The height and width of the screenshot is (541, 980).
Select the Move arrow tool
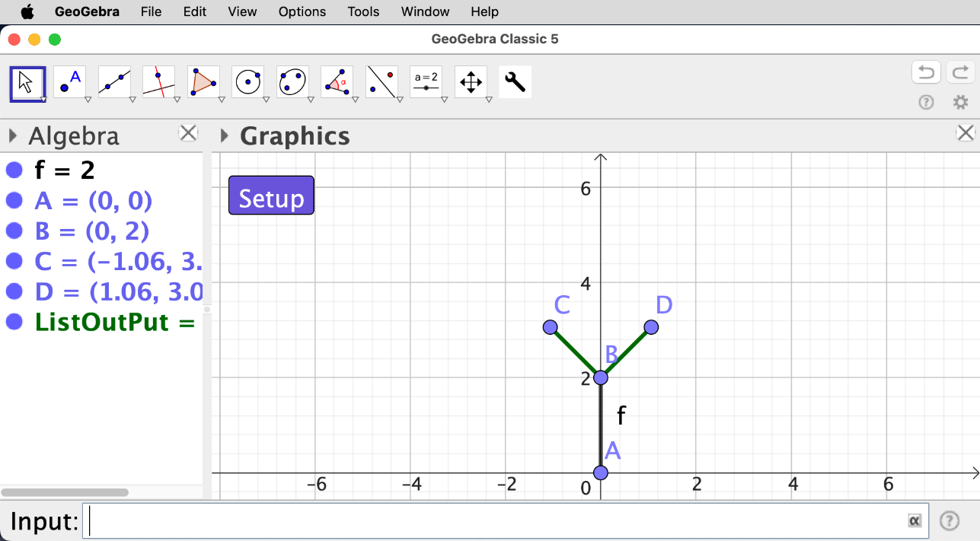[27, 82]
